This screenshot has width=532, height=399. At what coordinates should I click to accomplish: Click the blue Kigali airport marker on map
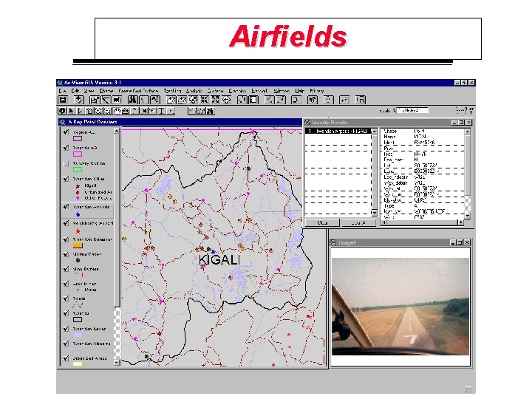coord(213,252)
